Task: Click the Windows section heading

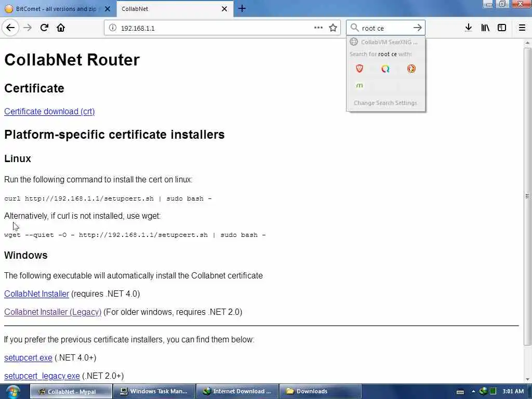Action: tap(26, 255)
